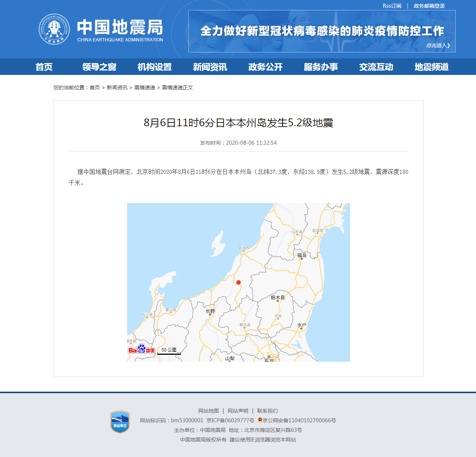Click the Baidu Maps logo on the map

click(x=142, y=350)
